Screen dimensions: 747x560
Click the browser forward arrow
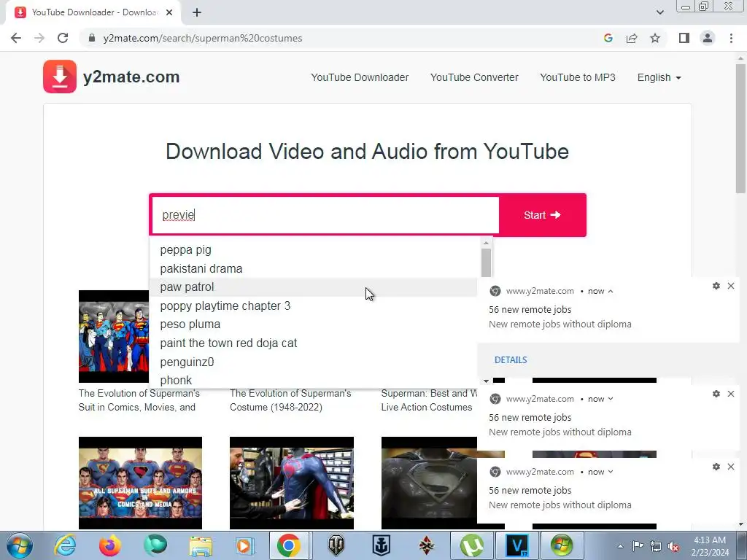click(39, 38)
